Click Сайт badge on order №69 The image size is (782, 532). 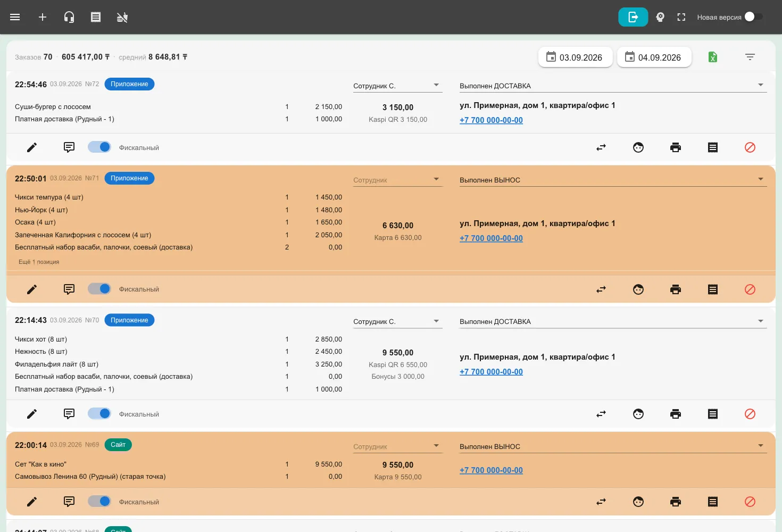pos(118,445)
